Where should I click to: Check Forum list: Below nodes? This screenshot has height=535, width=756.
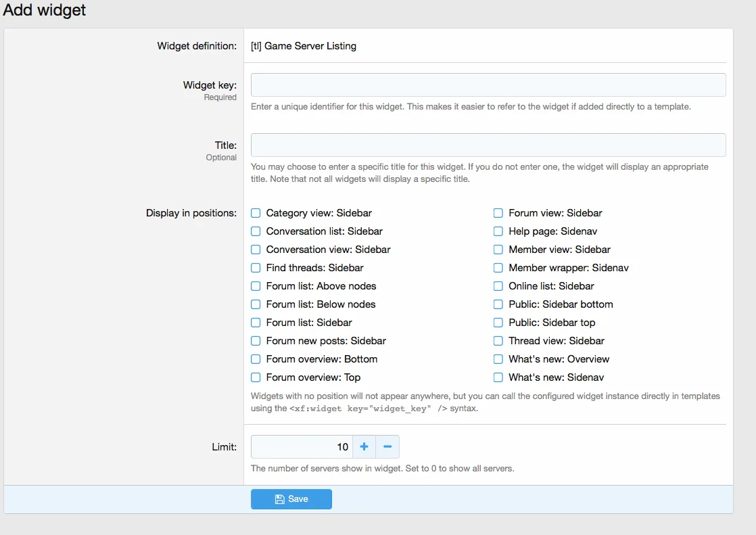(x=256, y=304)
